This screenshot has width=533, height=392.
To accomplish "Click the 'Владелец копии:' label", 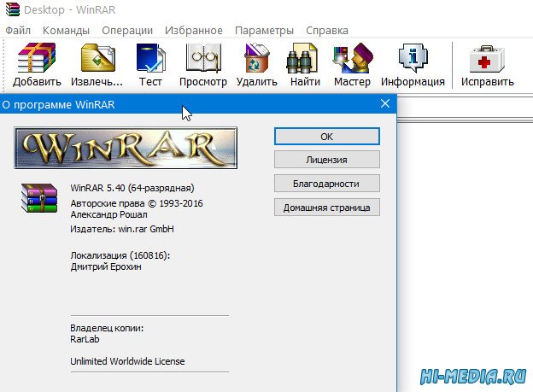I will coord(107,328).
